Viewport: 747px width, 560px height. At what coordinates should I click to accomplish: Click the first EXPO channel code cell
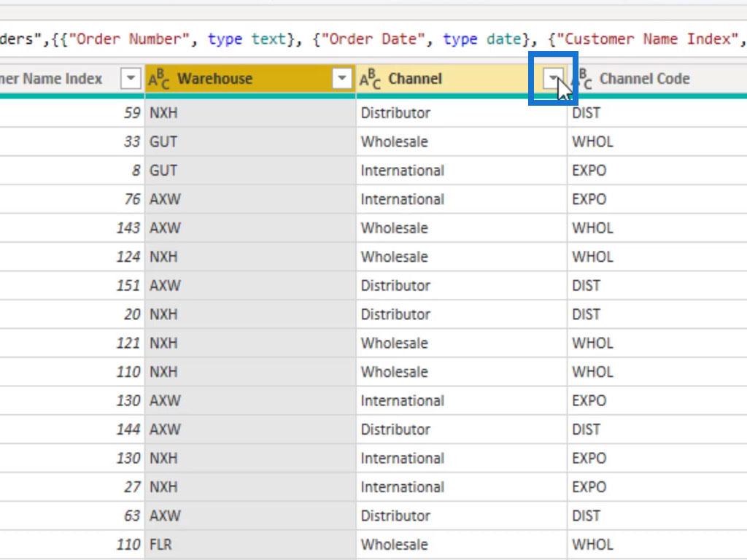pyautogui.click(x=657, y=171)
